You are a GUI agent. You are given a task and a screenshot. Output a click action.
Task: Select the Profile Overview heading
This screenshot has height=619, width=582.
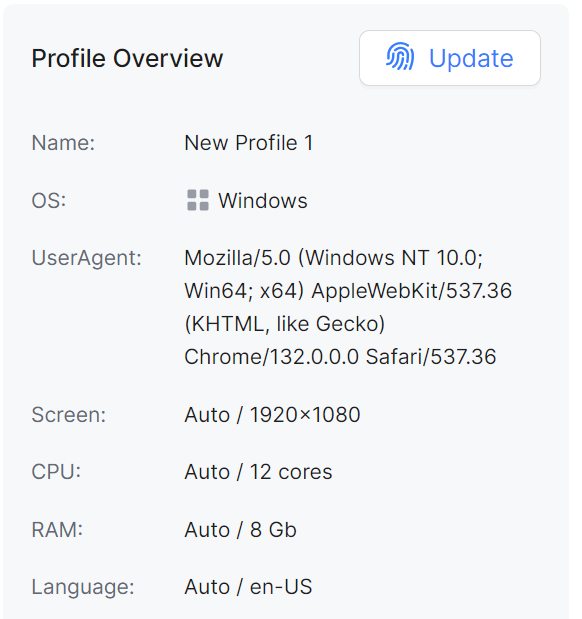pyautogui.click(x=127, y=58)
